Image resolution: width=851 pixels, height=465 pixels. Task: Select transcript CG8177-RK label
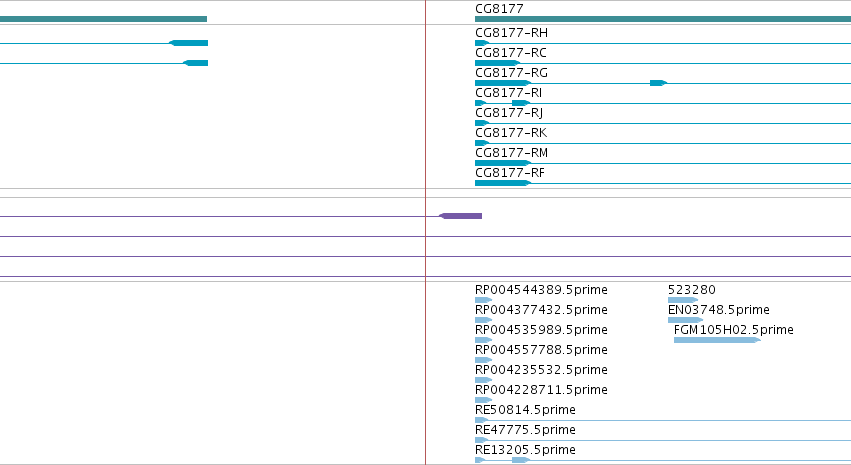coord(511,133)
